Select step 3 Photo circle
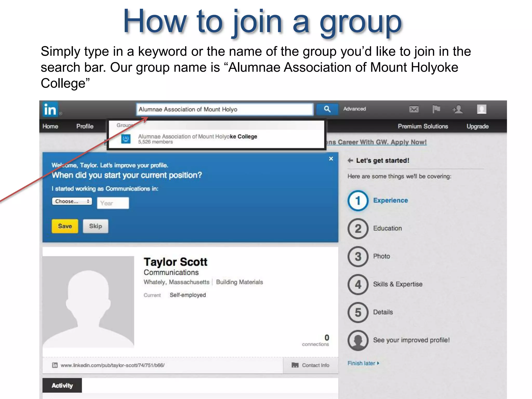532x399 pixels. [x=358, y=256]
